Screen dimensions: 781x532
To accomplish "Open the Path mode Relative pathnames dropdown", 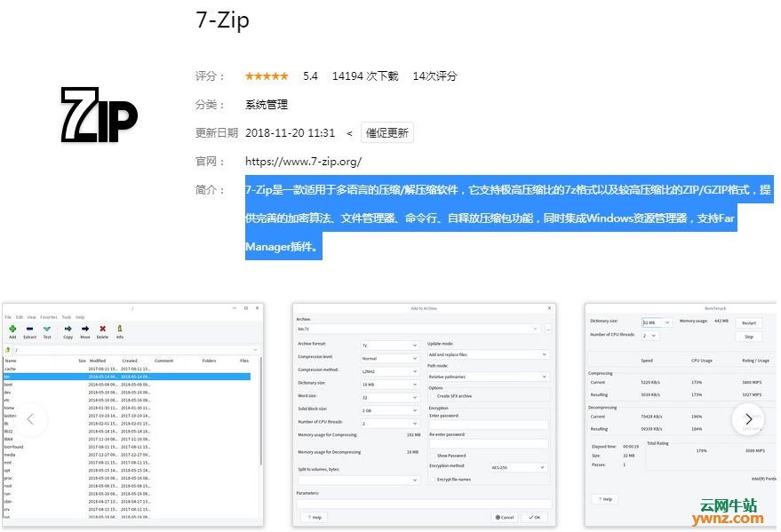I will pos(488,377).
